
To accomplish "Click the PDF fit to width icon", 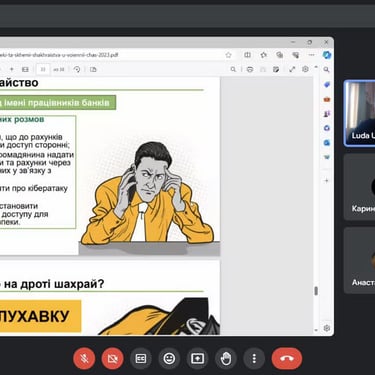I will tap(25, 69).
